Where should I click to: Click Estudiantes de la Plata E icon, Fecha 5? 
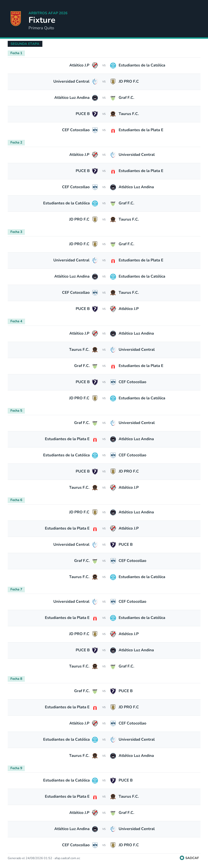point(95,439)
